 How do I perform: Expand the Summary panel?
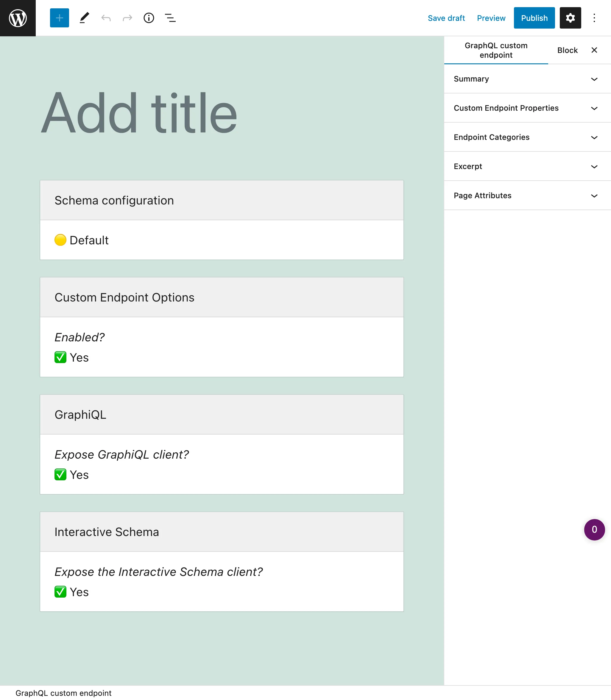click(x=527, y=79)
